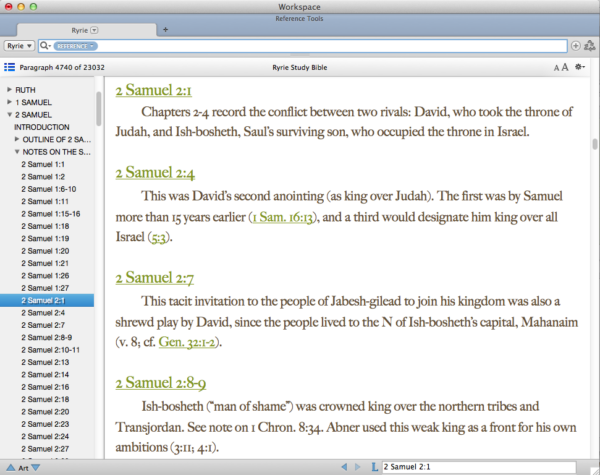
Task: Click the sidebar contents scrollbar thumb
Action: pos(99,109)
